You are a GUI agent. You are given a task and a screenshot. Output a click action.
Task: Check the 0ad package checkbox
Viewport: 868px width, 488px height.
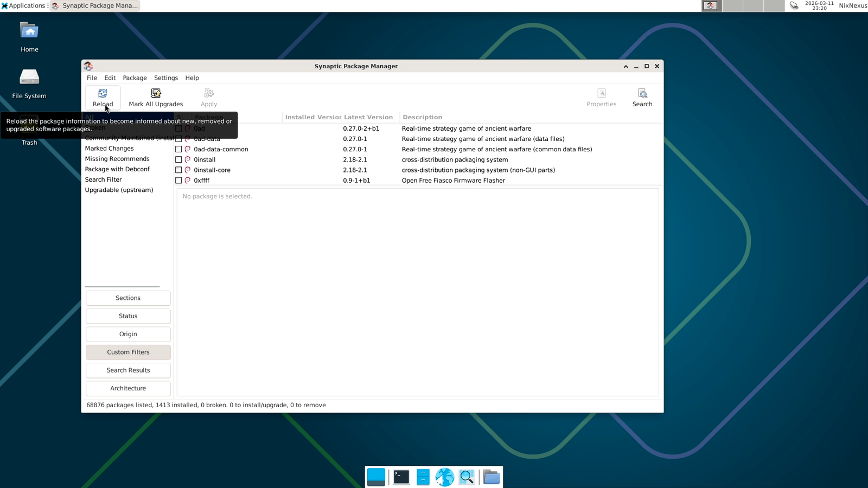pos(178,129)
